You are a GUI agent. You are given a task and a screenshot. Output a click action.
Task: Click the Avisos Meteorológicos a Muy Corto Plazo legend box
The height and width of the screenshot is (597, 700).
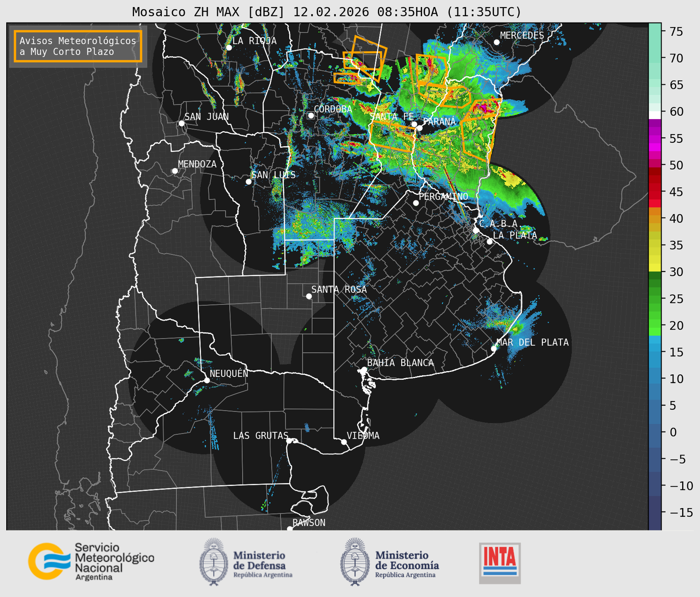point(78,46)
